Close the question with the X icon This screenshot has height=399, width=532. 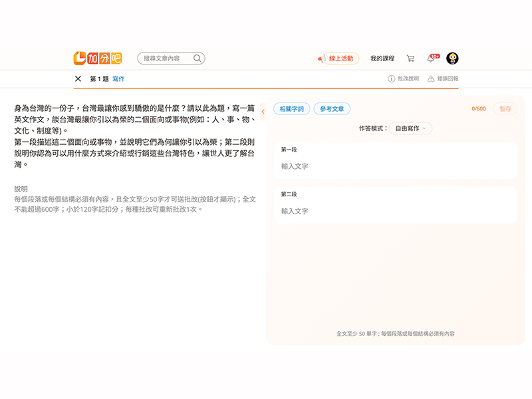(78, 78)
